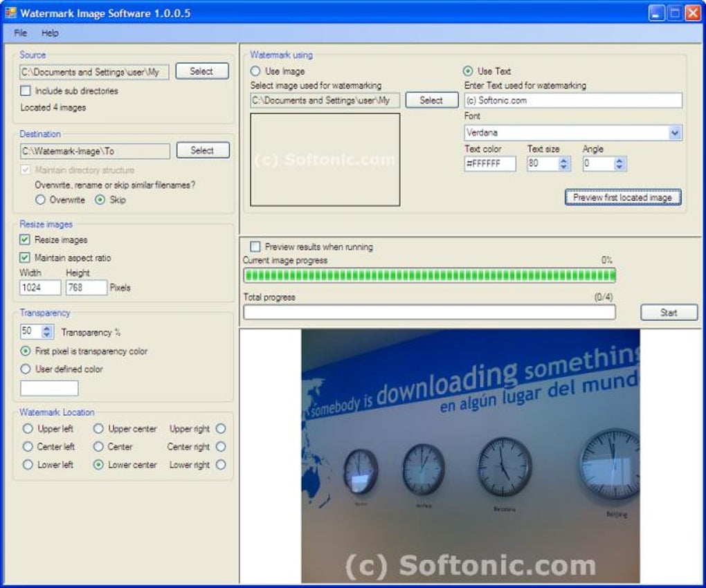The image size is (706, 588).
Task: Set watermark location to Center right
Action: (x=221, y=447)
